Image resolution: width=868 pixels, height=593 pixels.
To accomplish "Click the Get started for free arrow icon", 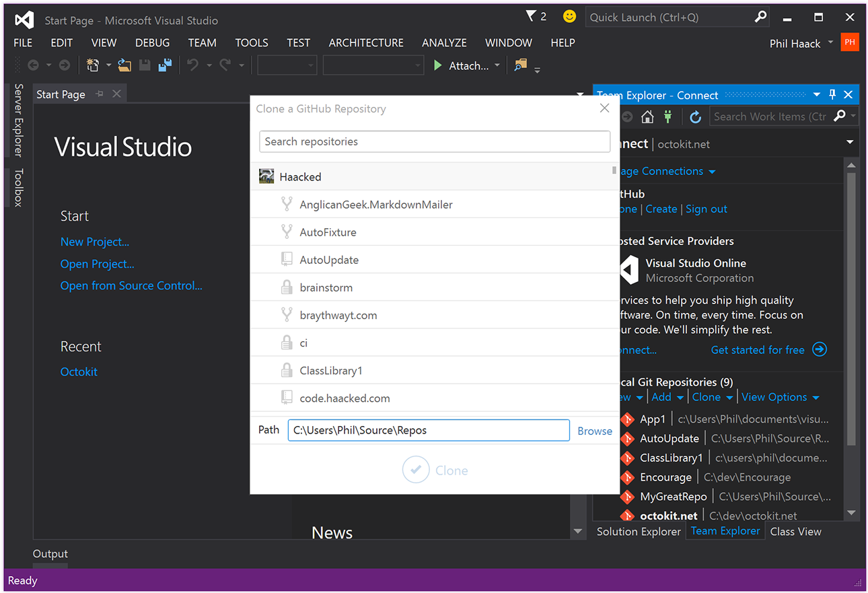I will click(820, 349).
